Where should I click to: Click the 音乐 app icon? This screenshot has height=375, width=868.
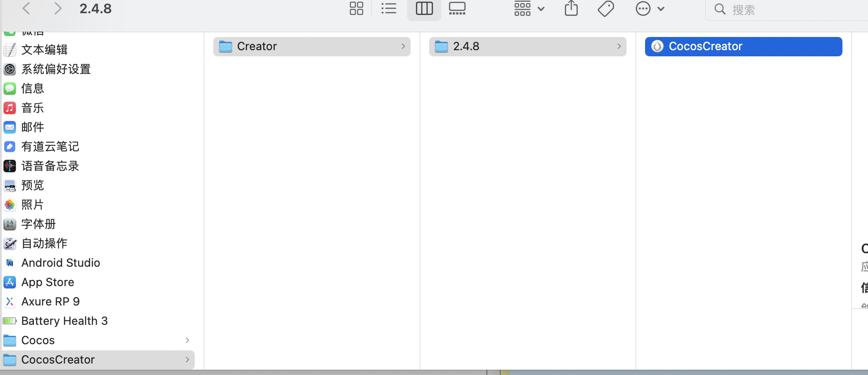tap(10, 108)
